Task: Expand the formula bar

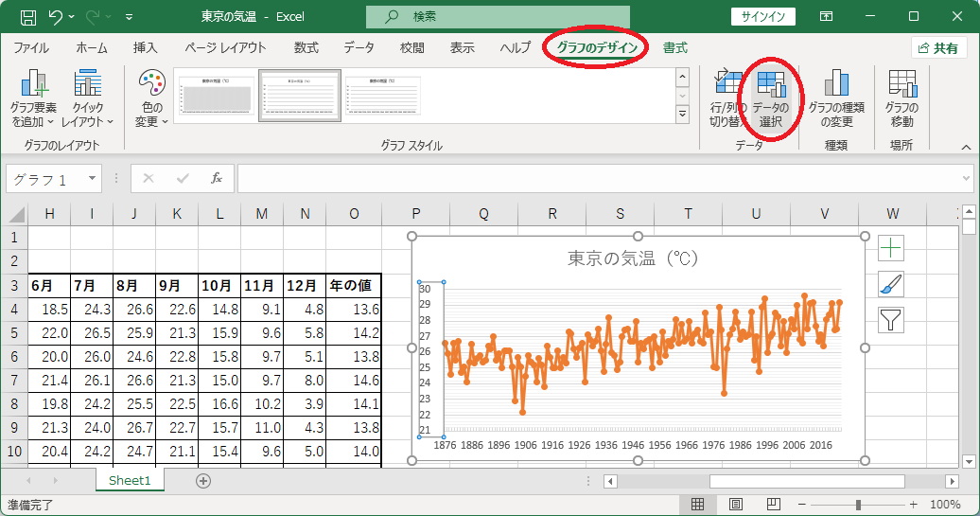Action: [x=966, y=179]
